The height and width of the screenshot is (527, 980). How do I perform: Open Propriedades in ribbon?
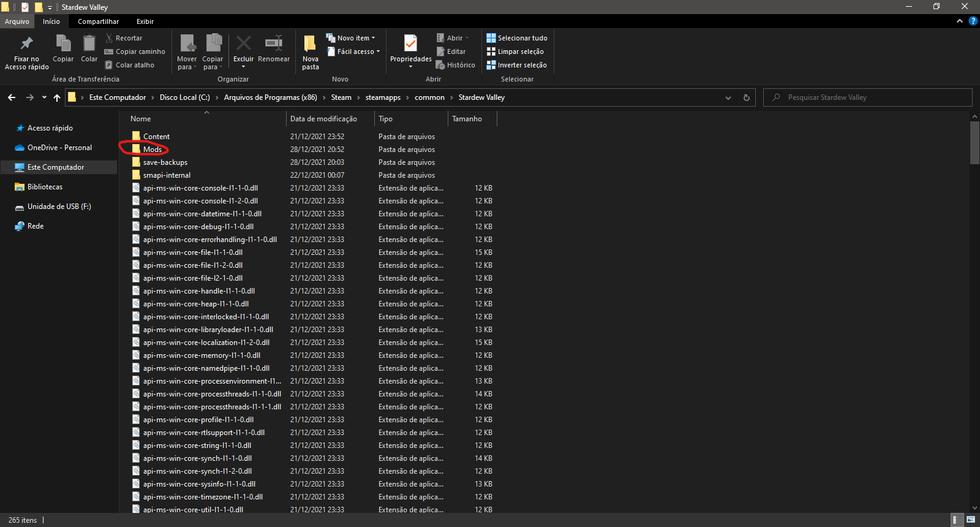(410, 51)
